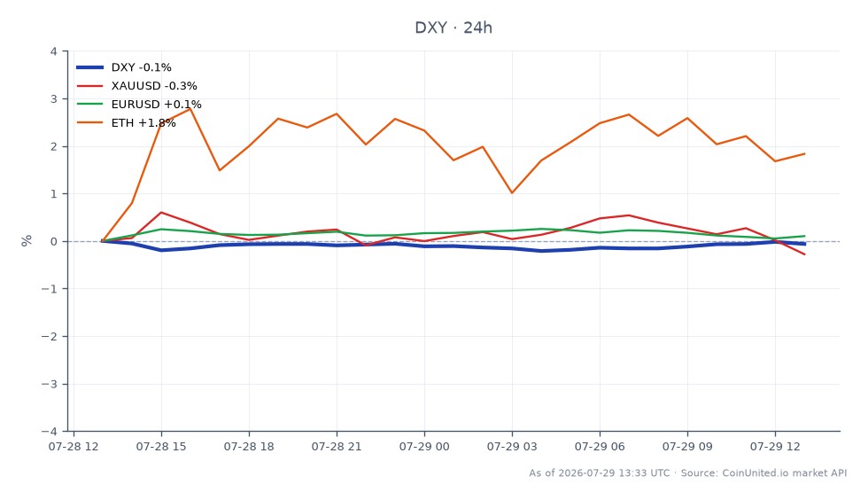
Task: Click the 4 tick on the y-axis
Action: coord(54,51)
